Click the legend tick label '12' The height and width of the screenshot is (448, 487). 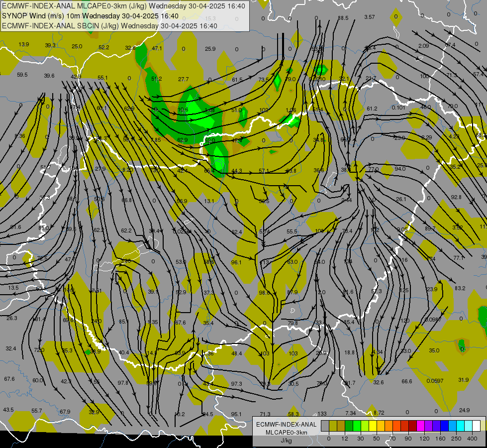click(x=345, y=439)
